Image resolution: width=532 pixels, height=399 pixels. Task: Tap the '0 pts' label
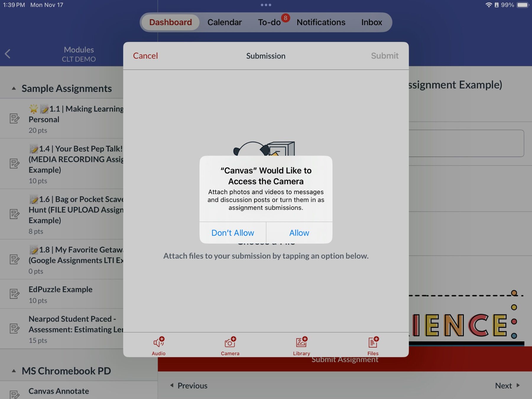click(x=36, y=271)
